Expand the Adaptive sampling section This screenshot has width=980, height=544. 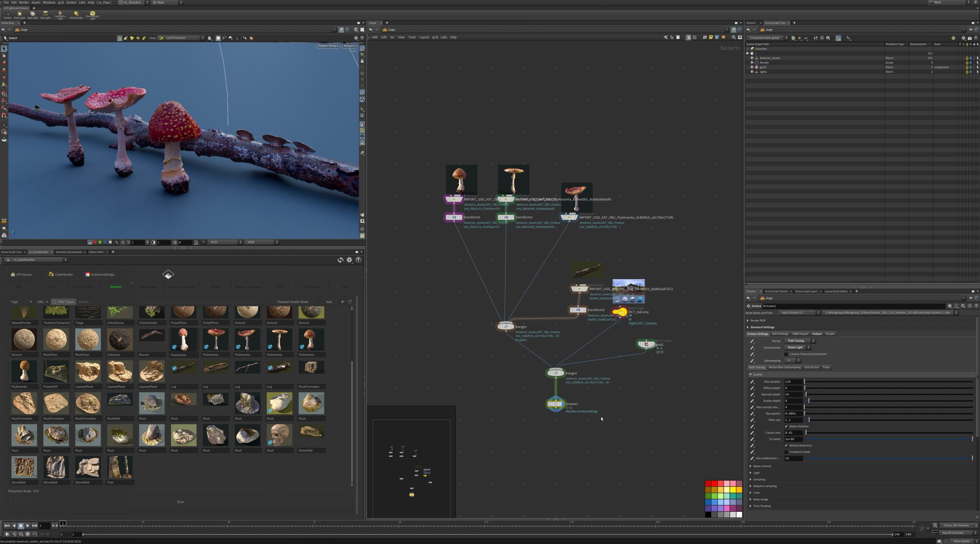point(764,486)
